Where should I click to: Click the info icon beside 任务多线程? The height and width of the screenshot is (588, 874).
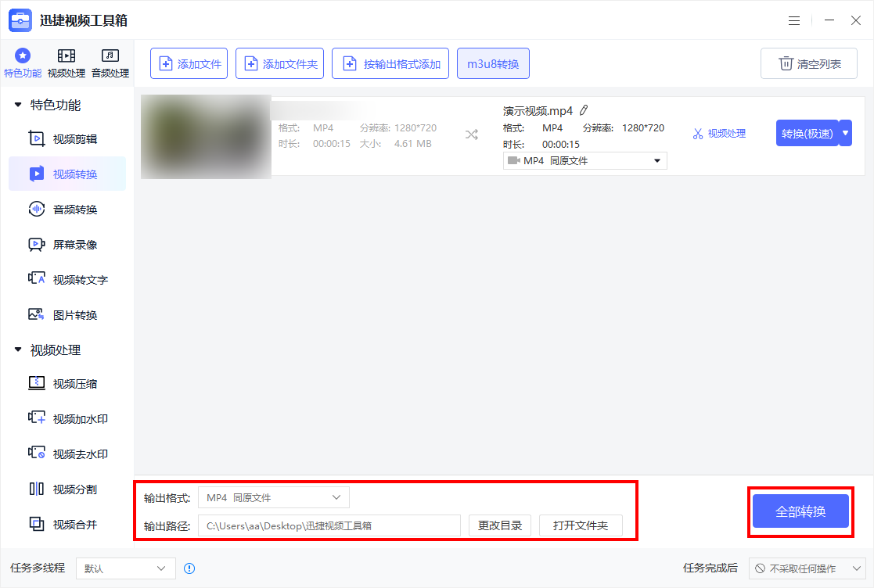click(x=189, y=568)
